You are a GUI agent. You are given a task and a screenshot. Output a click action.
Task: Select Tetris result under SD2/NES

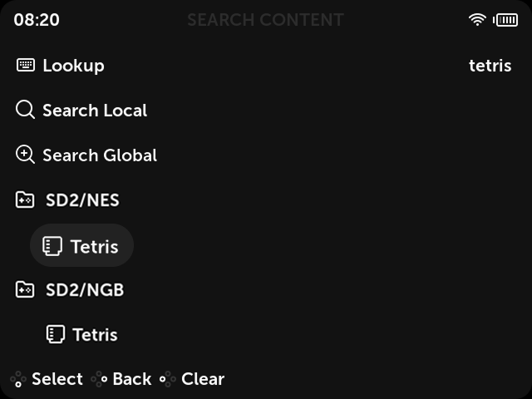pyautogui.click(x=81, y=245)
